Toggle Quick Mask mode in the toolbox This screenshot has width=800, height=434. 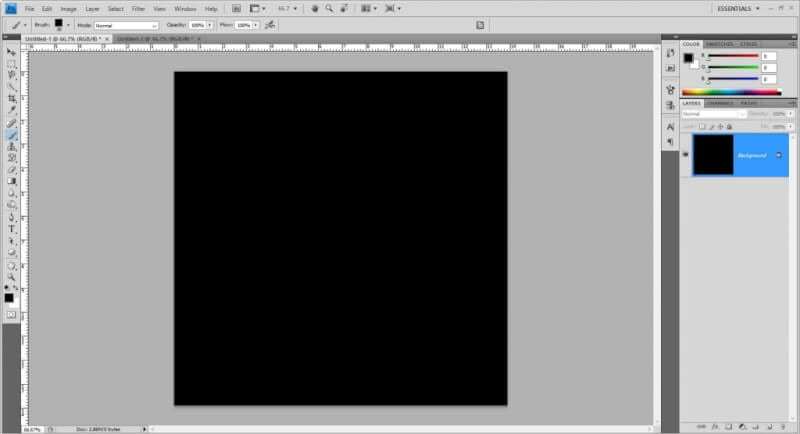11,315
